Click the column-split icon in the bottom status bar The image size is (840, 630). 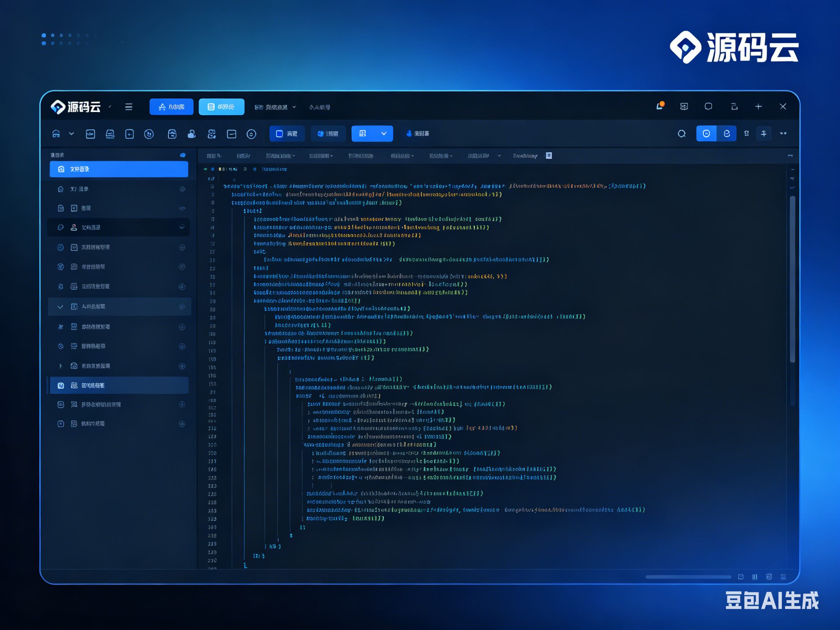coord(755,577)
